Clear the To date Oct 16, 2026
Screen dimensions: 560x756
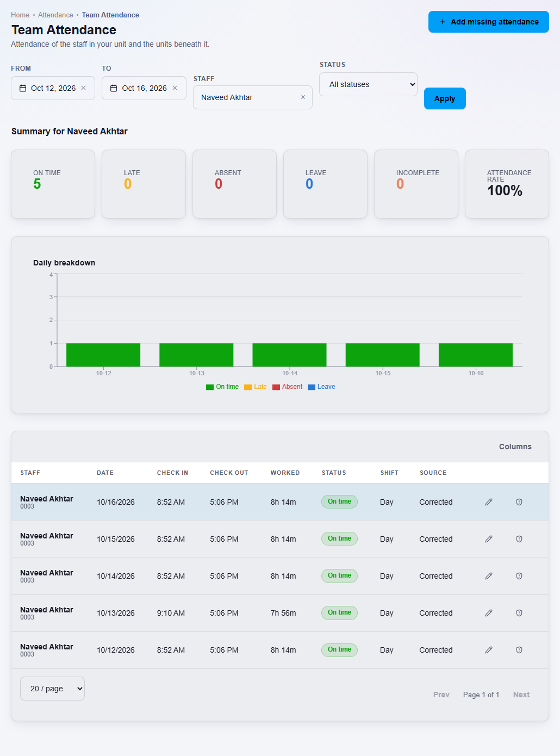pyautogui.click(x=175, y=88)
